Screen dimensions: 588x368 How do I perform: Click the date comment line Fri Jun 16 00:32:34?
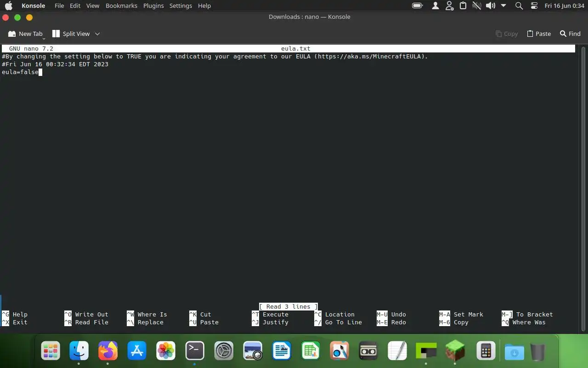click(55, 64)
